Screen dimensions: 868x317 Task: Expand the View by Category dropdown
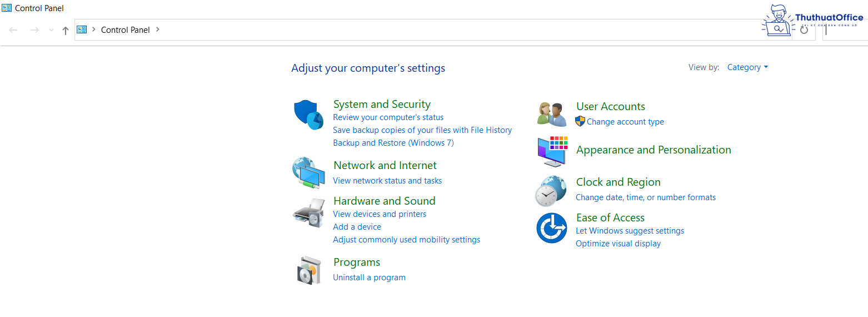(x=747, y=67)
